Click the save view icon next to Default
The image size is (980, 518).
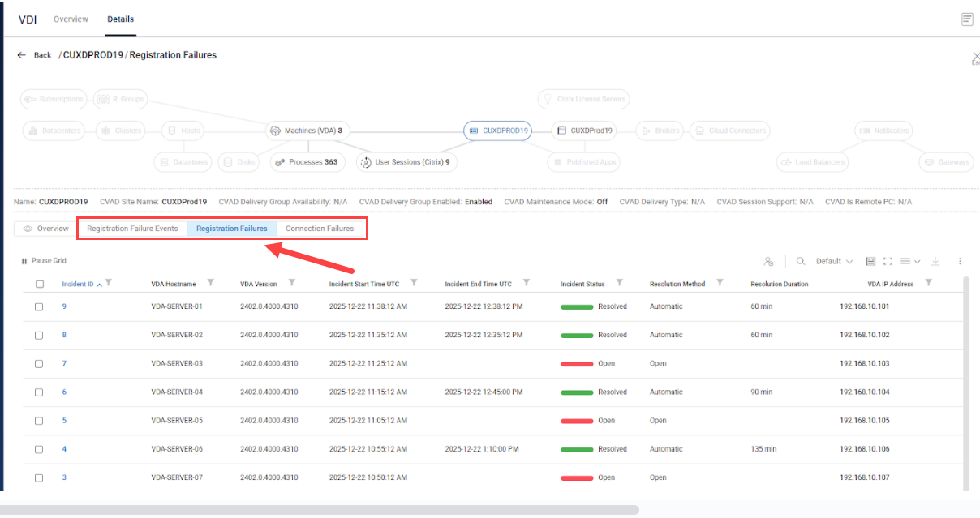click(x=870, y=261)
